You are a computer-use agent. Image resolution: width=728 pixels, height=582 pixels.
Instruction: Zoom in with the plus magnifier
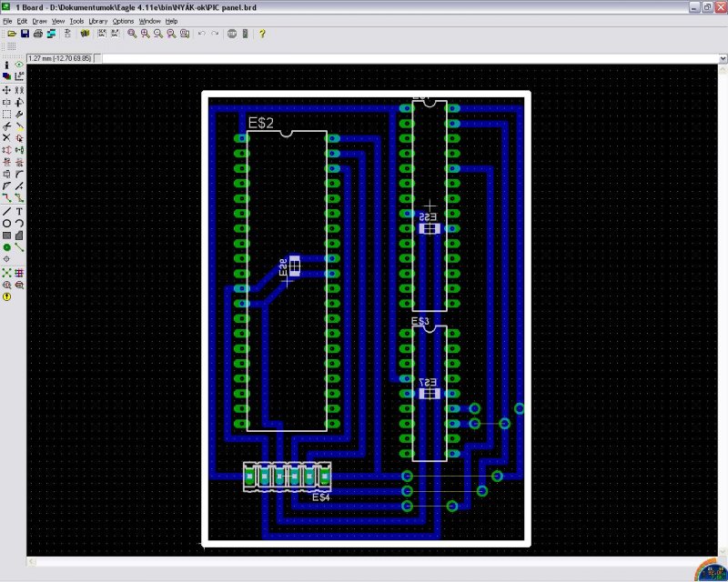146,34
